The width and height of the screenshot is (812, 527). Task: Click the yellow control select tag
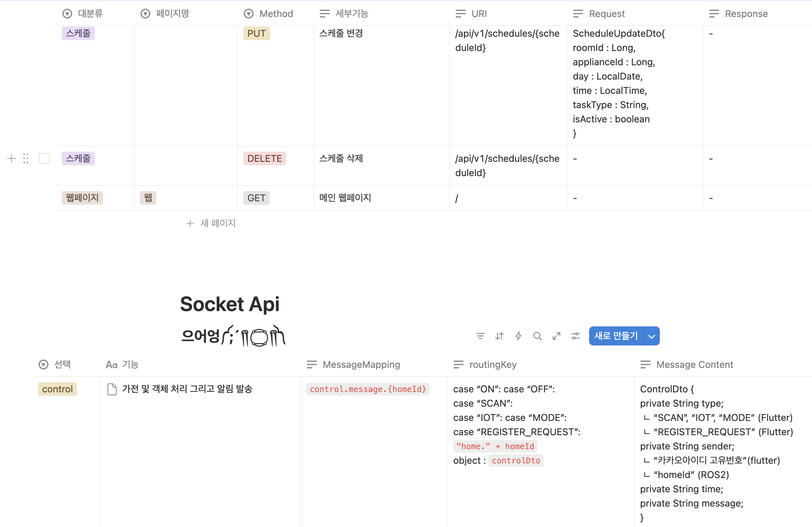(57, 389)
